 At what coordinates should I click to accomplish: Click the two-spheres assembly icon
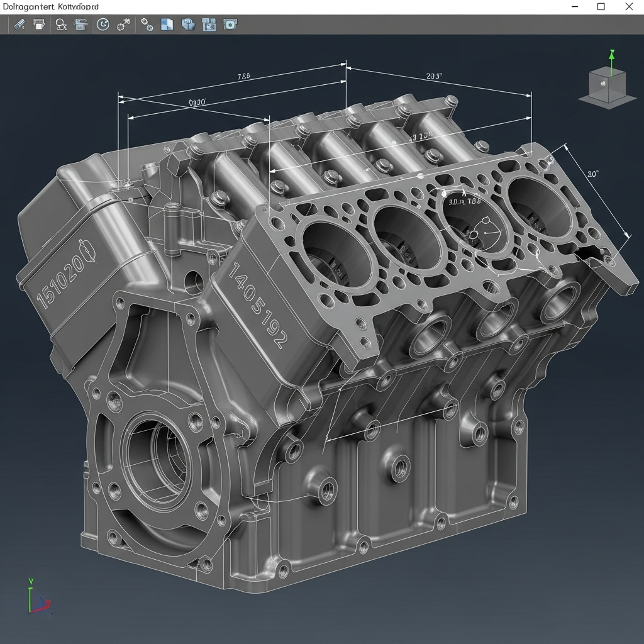[147, 25]
